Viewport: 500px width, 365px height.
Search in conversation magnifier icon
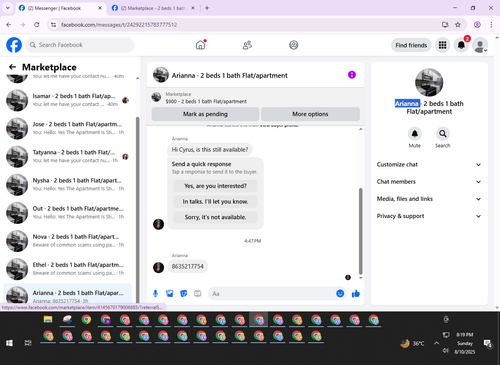point(443,134)
